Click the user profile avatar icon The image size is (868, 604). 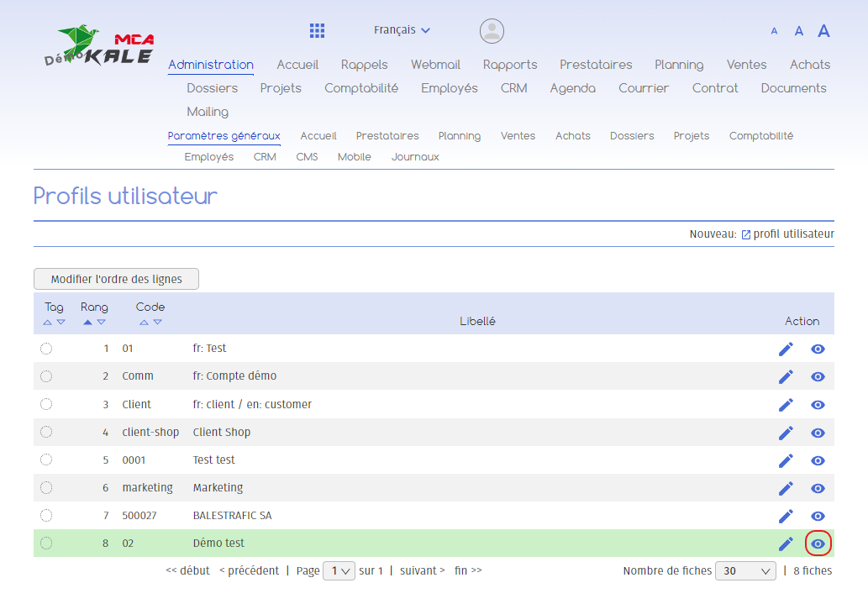point(492,31)
